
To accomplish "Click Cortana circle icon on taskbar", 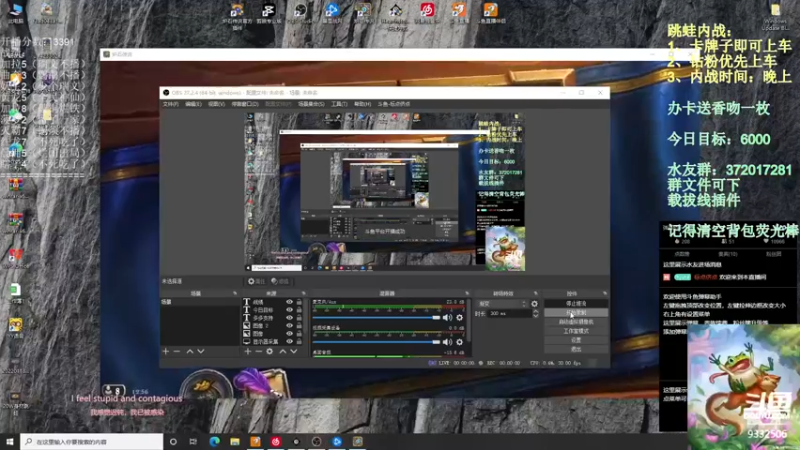I will coord(173,441).
